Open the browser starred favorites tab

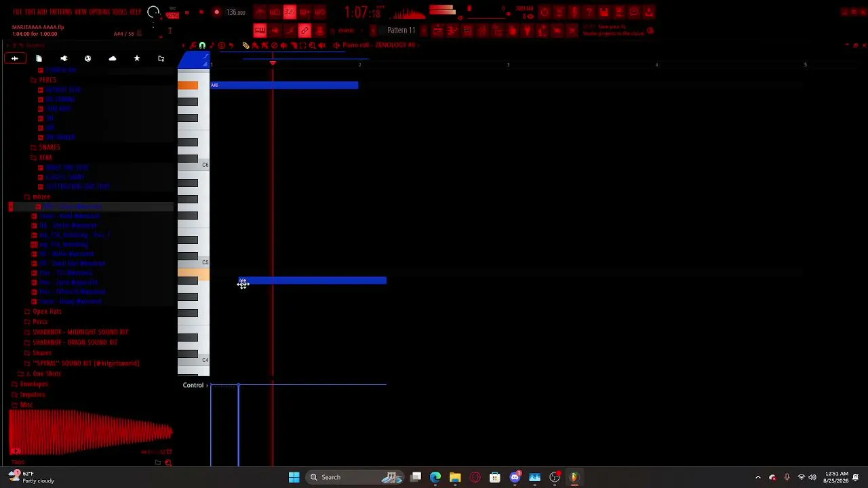(136, 59)
